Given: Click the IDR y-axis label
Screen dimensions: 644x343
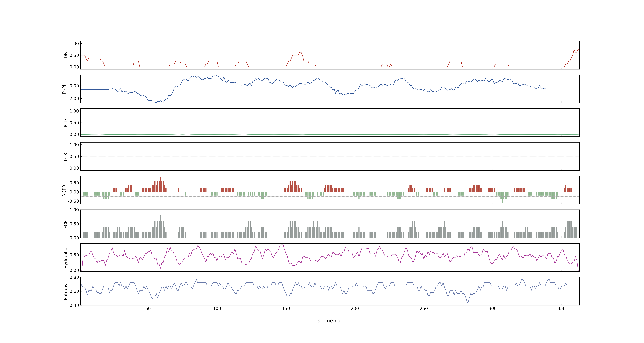Looking at the screenshot, I should point(66,55).
